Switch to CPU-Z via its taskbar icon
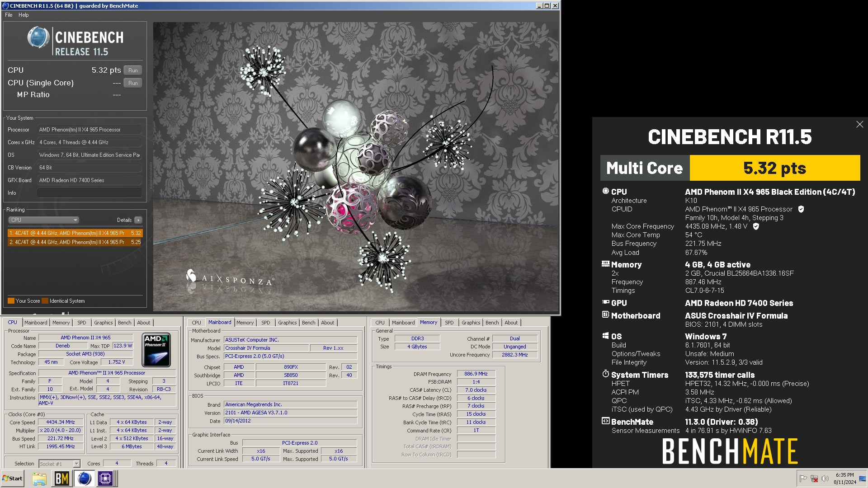 coord(105,479)
